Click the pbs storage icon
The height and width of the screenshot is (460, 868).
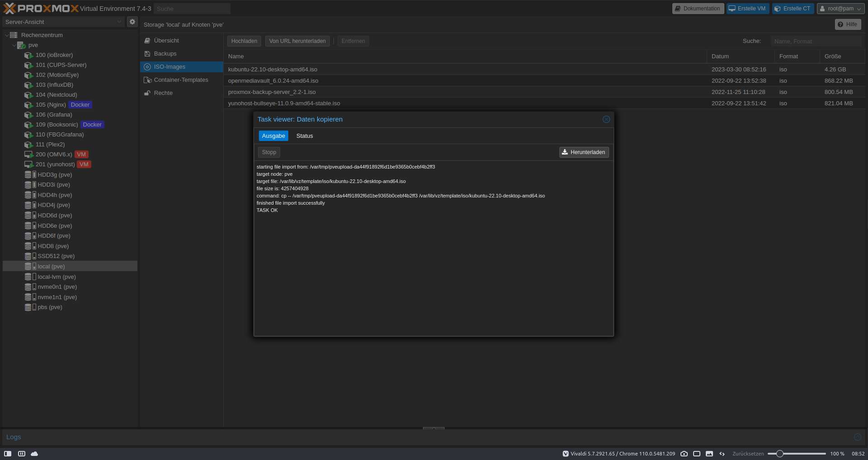coord(30,307)
